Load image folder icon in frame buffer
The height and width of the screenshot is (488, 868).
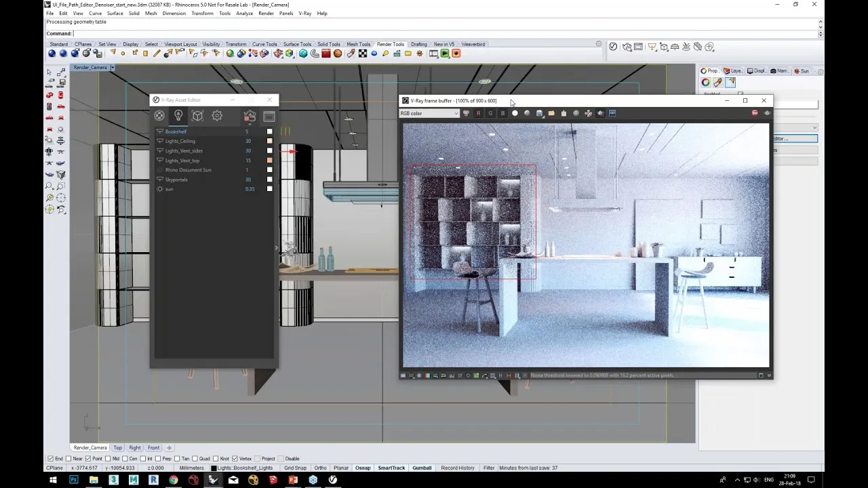(551, 113)
